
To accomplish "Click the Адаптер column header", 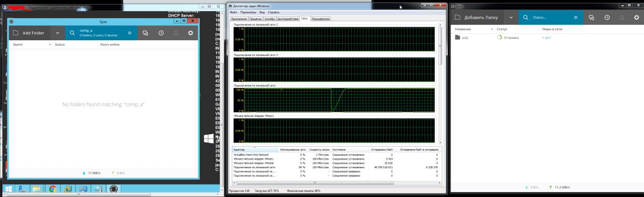I will point(255,150).
